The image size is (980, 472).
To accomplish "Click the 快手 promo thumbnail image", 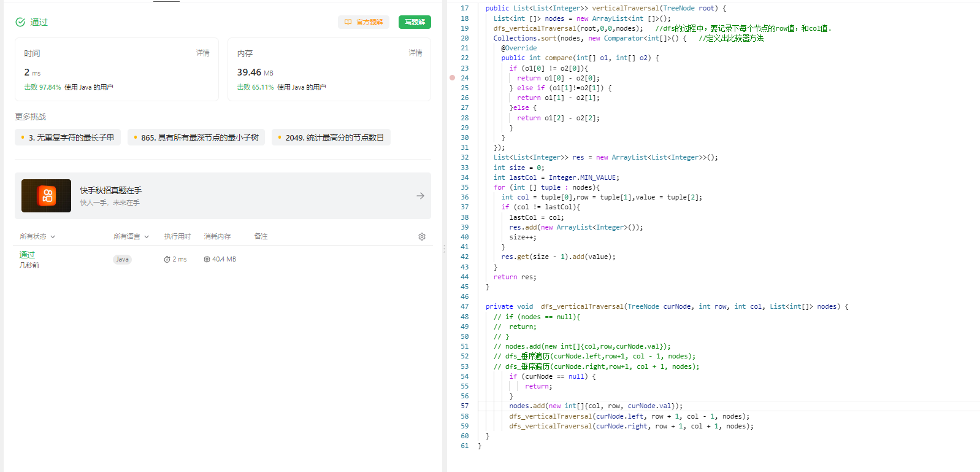I will click(46, 196).
